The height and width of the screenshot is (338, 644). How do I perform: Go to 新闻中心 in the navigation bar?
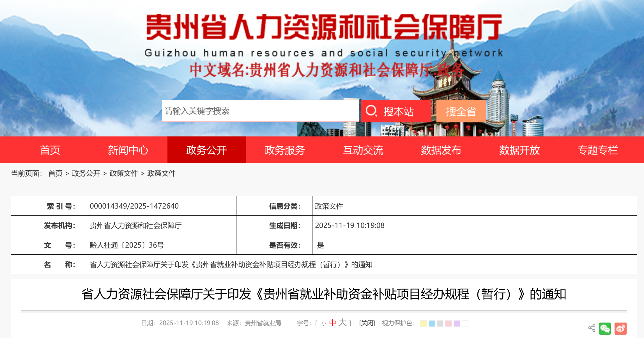click(128, 150)
